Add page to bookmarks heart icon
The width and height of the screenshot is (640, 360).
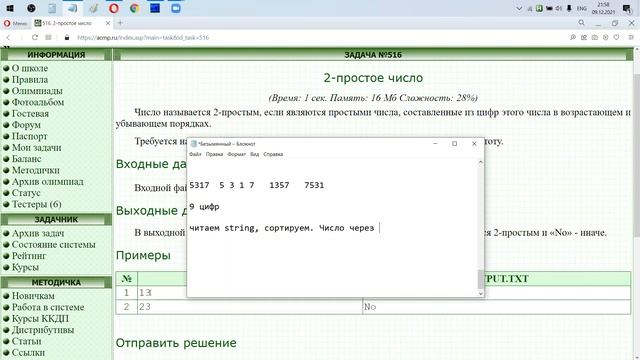(x=616, y=37)
